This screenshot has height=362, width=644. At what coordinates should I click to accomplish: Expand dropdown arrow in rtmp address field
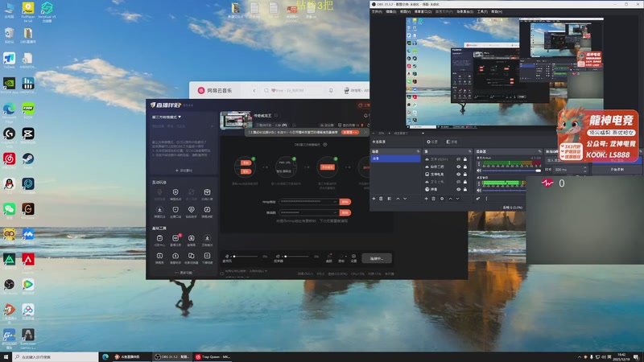pyautogui.click(x=335, y=202)
